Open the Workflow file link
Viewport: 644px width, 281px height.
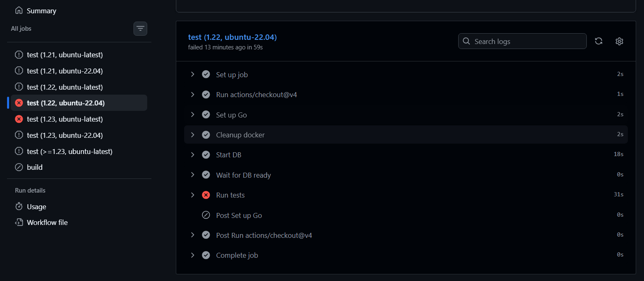click(x=47, y=222)
